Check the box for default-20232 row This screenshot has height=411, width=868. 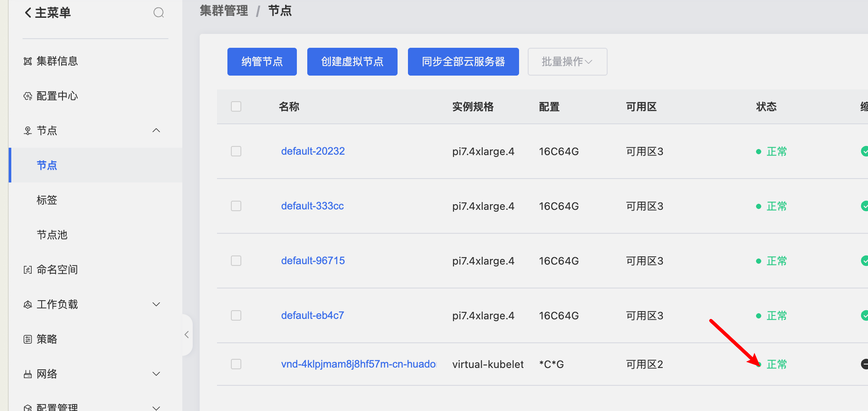coord(236,151)
